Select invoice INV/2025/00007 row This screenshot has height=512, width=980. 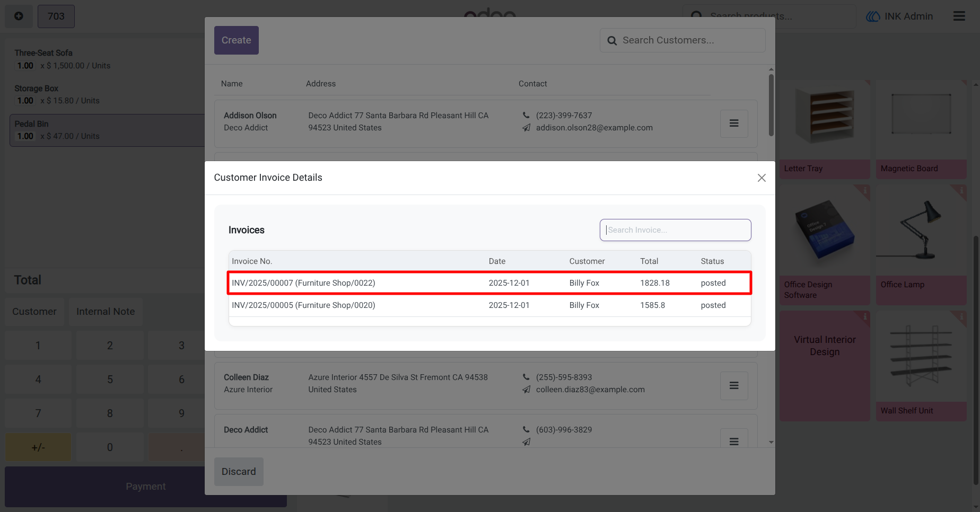pyautogui.click(x=489, y=283)
